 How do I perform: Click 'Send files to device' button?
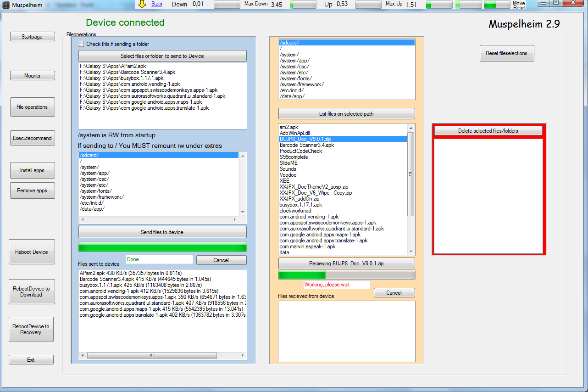point(162,232)
